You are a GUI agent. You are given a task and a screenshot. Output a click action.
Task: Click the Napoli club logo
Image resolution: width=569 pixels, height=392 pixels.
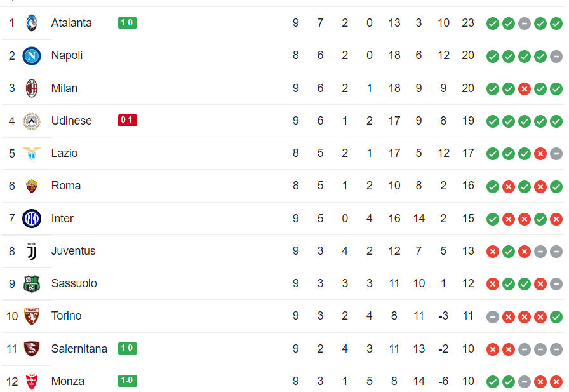[x=32, y=56]
